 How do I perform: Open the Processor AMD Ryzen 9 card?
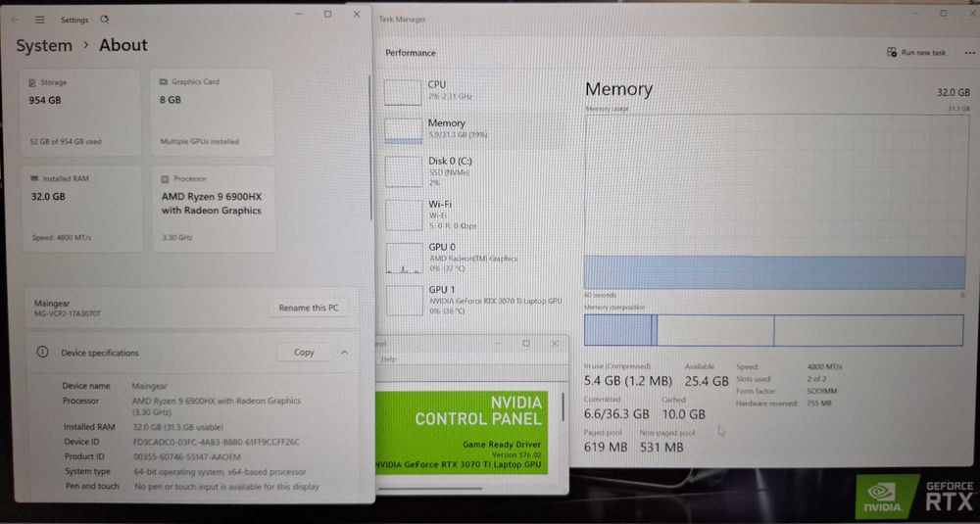click(214, 209)
